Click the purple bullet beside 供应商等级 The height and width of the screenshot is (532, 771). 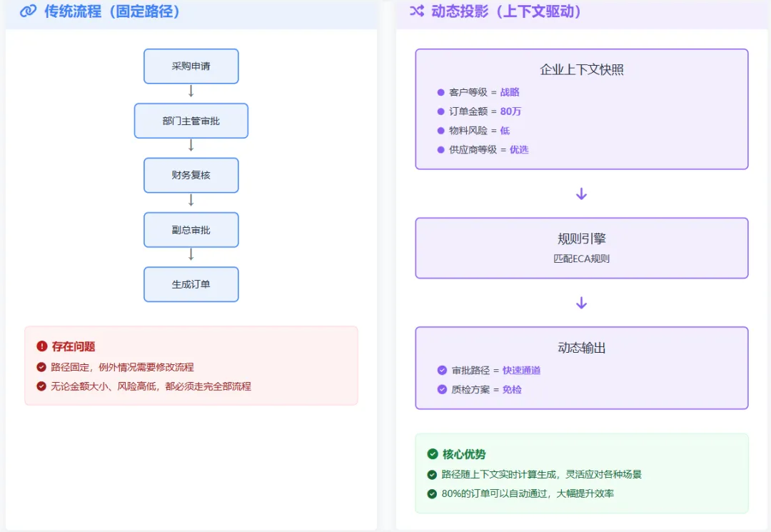[440, 149]
